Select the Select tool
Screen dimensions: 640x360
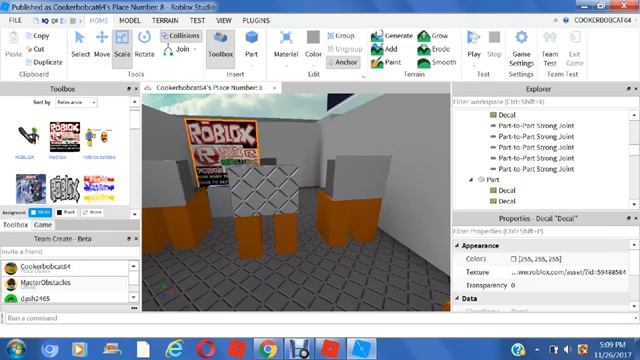coord(80,44)
